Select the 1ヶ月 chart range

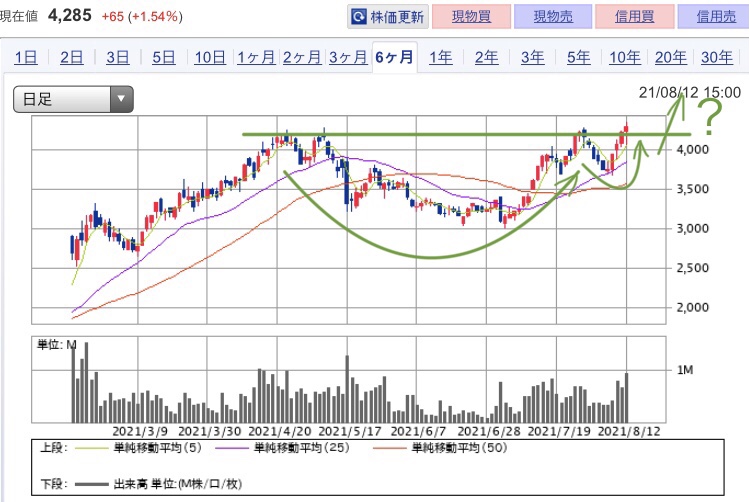256,57
